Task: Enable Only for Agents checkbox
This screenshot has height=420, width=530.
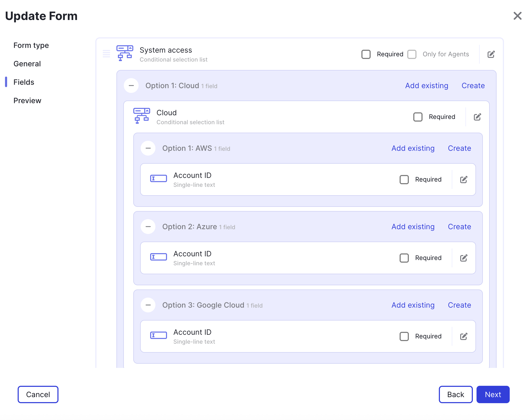Action: 412,54
